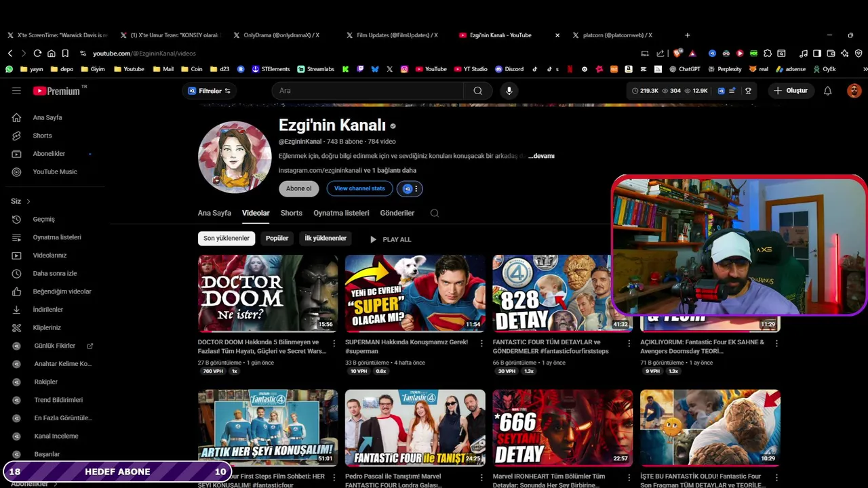
Task: Open vidIQ three-dot menu beside channel stats
Action: (x=416, y=189)
